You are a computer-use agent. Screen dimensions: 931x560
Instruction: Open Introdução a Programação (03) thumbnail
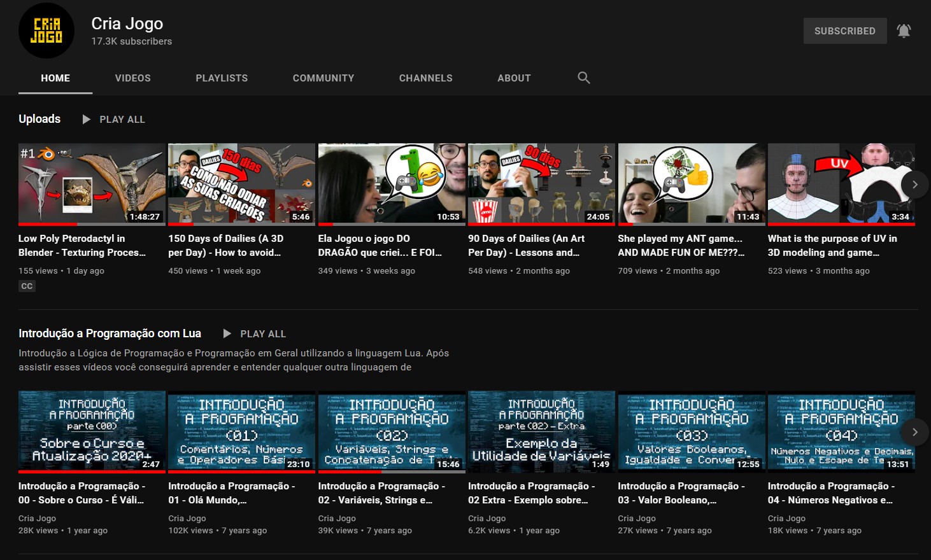tap(692, 431)
